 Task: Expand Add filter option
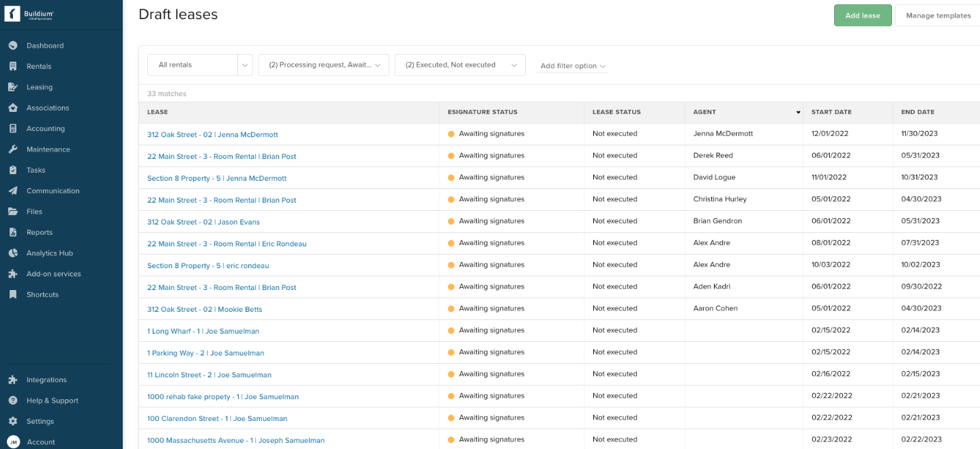(572, 66)
